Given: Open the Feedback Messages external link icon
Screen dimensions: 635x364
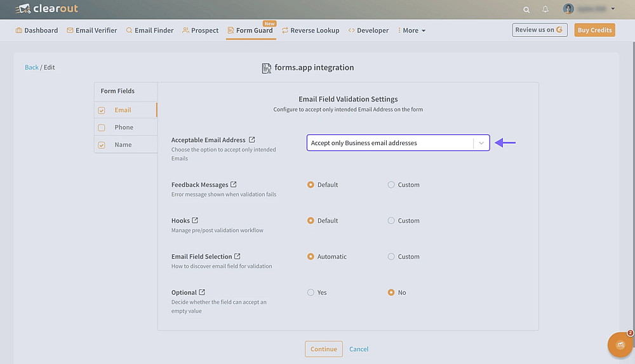Looking at the screenshot, I should [x=233, y=185].
